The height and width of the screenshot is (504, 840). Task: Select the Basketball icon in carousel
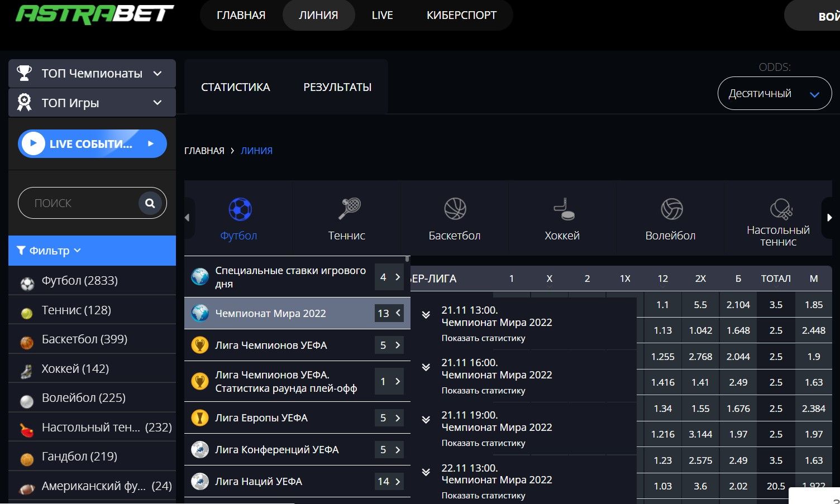tap(455, 209)
